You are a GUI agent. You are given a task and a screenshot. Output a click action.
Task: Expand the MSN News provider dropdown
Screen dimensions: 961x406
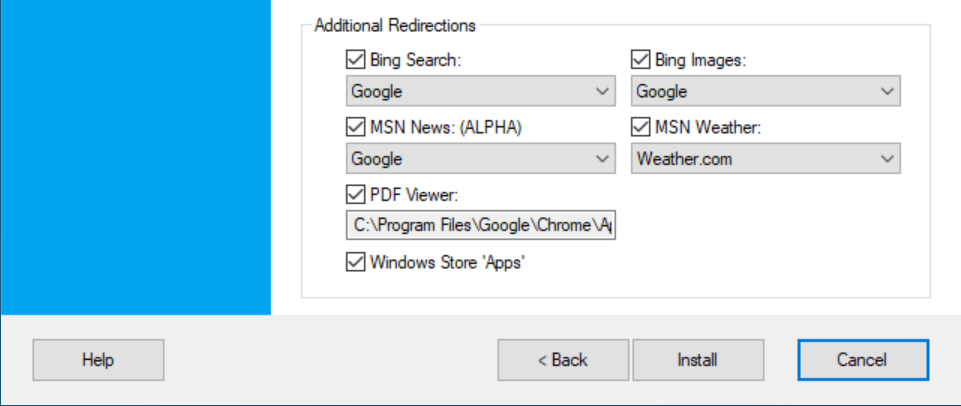(480, 159)
